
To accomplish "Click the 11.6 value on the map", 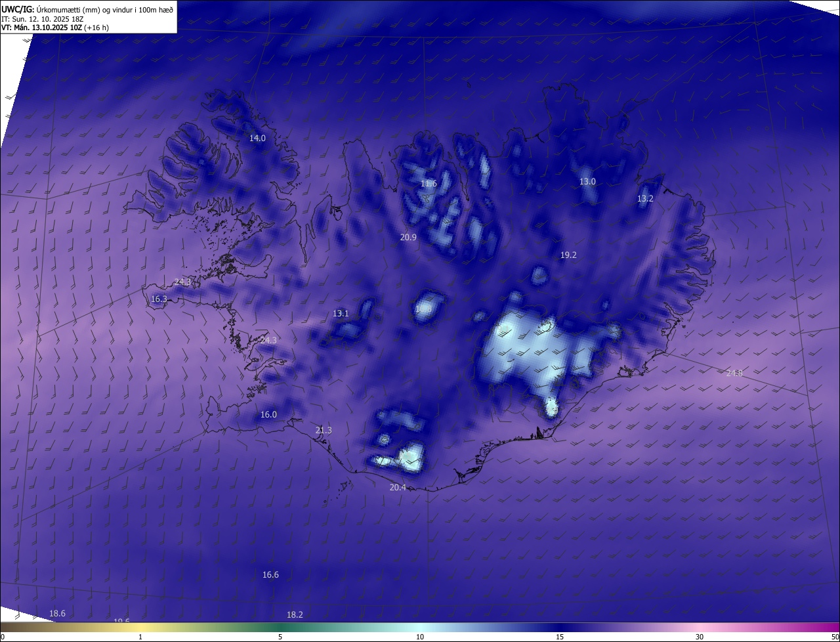I will point(429,184).
